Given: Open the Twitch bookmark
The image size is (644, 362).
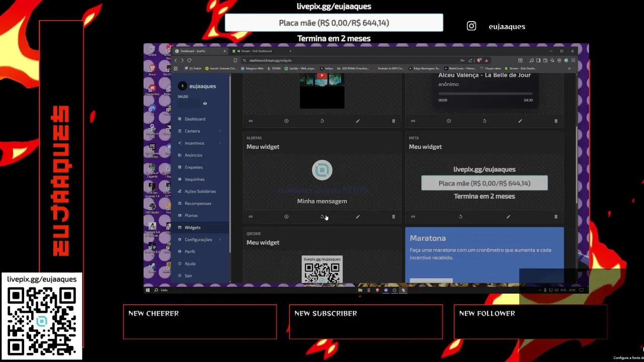Looking at the screenshot, I should click(194, 68).
